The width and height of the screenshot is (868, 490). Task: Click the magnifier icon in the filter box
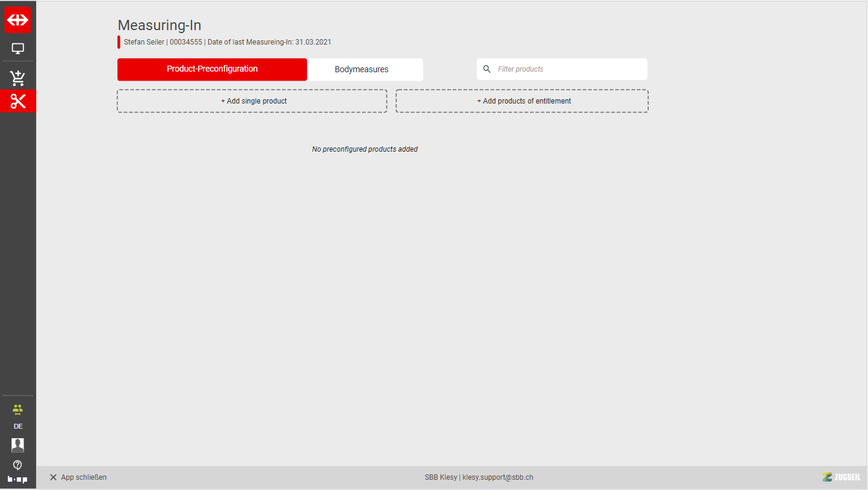(x=487, y=69)
